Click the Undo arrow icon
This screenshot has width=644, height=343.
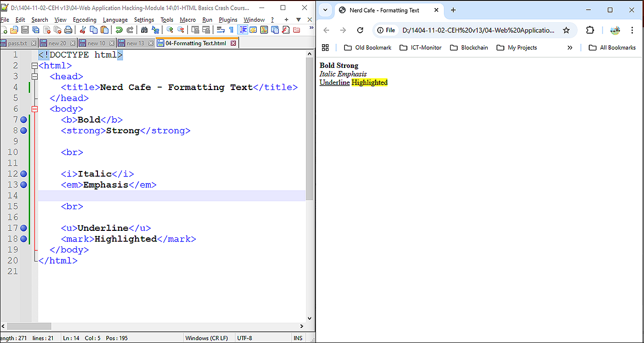[x=119, y=30]
